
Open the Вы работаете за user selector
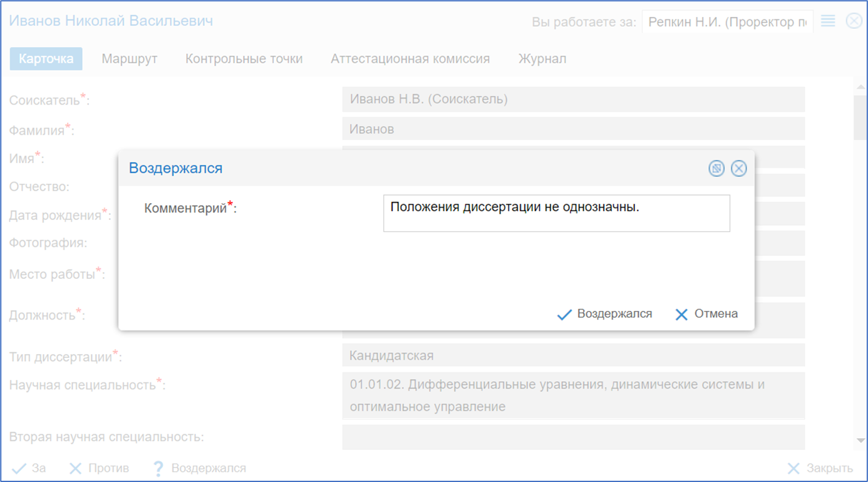pos(727,22)
